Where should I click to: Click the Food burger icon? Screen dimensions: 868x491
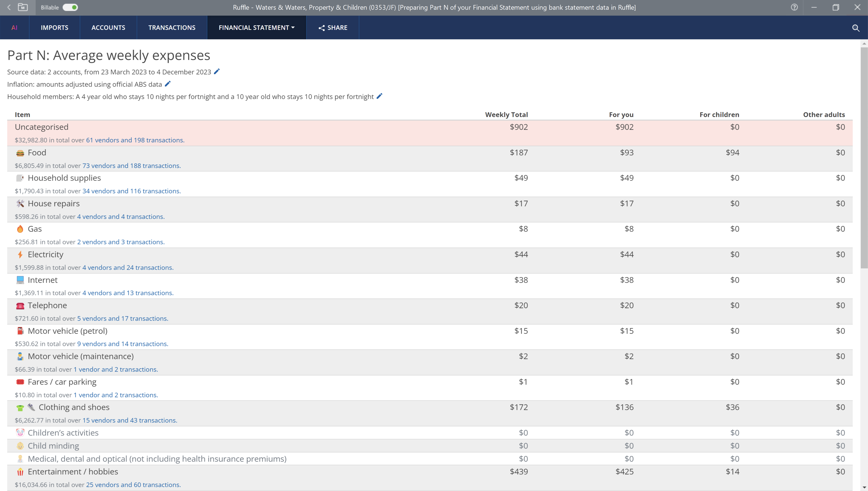tap(20, 153)
